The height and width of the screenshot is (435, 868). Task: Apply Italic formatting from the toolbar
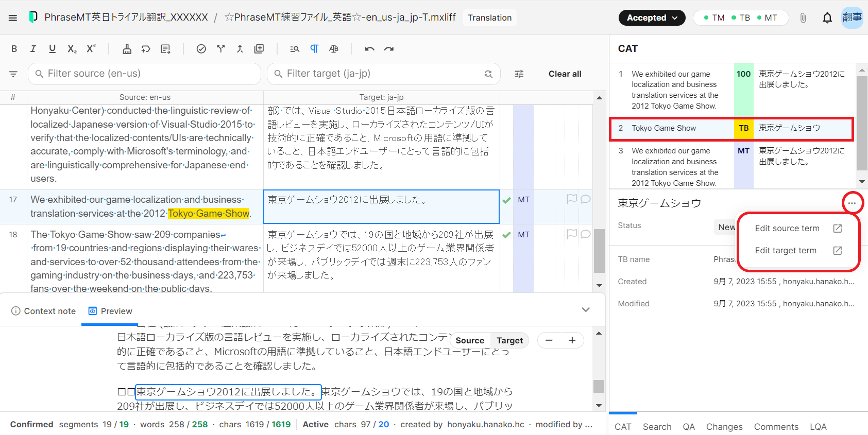click(33, 49)
